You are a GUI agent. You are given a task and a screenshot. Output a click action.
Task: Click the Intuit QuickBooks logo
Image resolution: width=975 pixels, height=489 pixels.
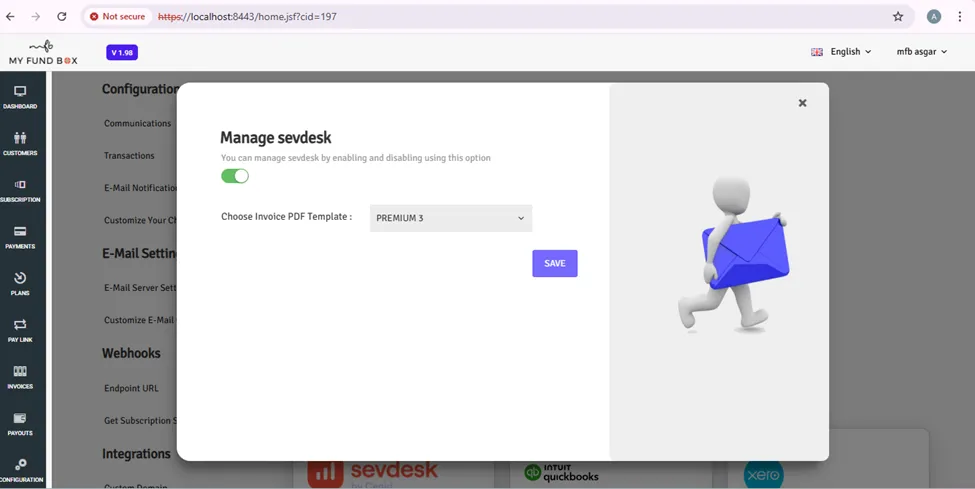[x=561, y=473]
